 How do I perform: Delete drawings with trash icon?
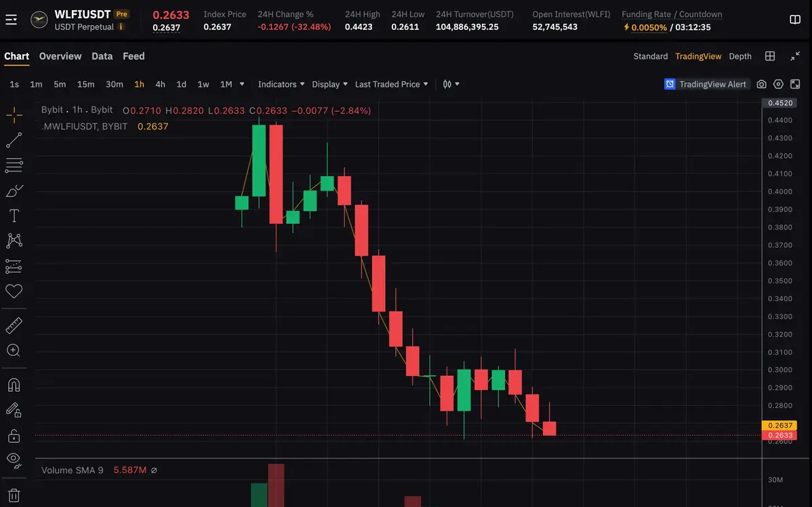point(14,495)
